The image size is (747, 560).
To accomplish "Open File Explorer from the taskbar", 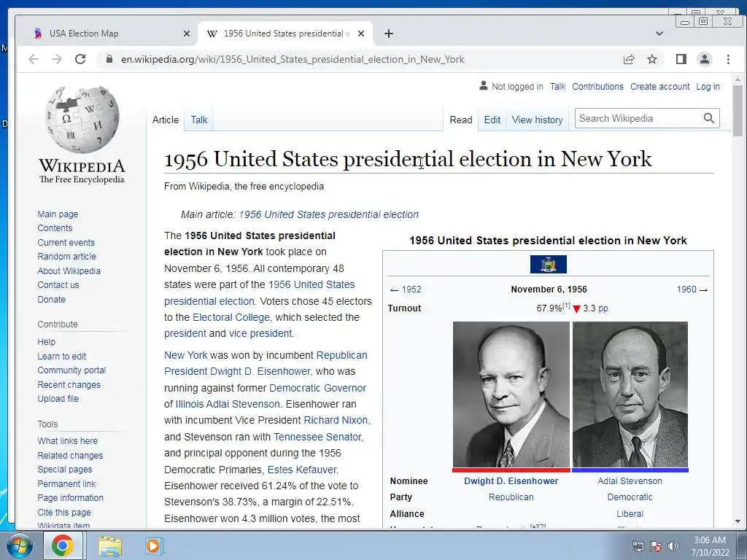I will (x=110, y=546).
